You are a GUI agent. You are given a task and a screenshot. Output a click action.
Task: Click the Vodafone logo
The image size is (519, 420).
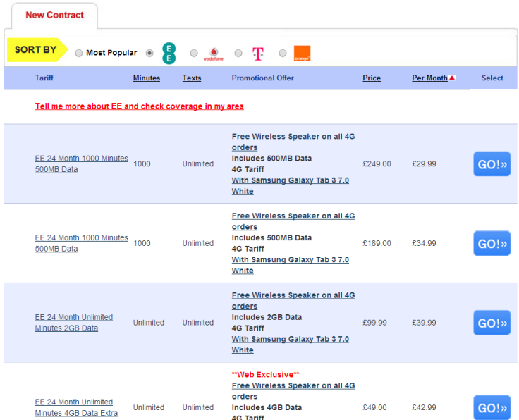[x=214, y=54]
